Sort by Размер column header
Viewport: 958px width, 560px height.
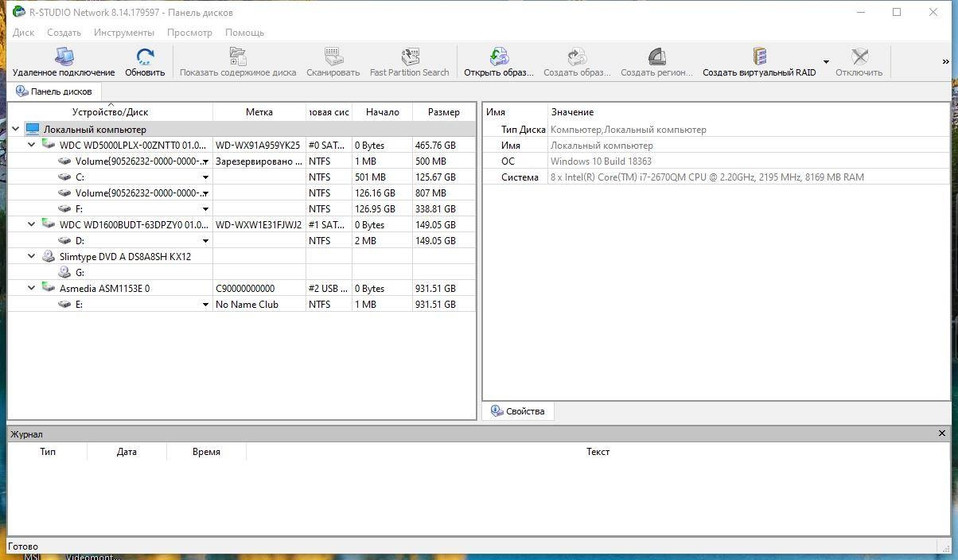pos(443,112)
